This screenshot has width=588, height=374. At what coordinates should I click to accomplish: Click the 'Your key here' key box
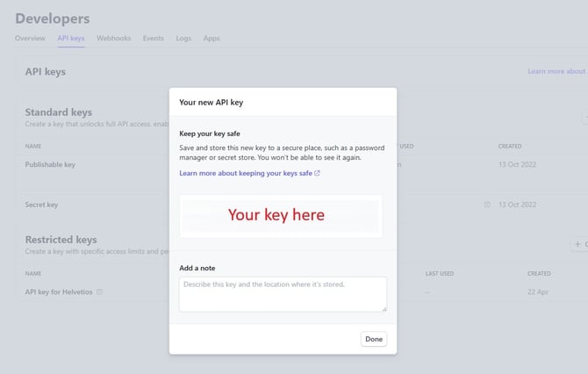pos(283,215)
